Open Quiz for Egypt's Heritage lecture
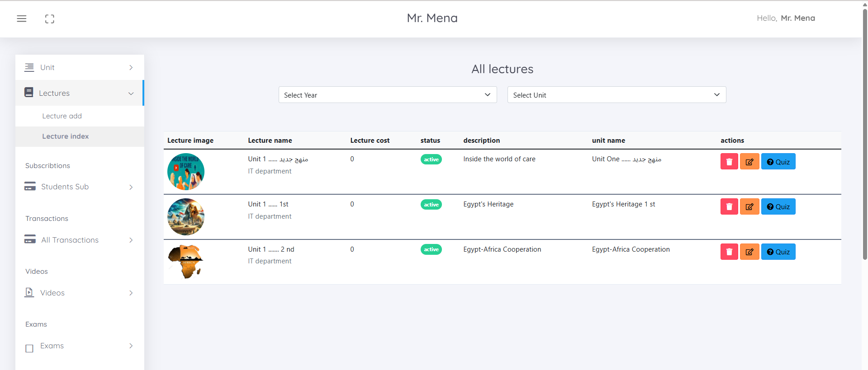The image size is (868, 370). 778,206
